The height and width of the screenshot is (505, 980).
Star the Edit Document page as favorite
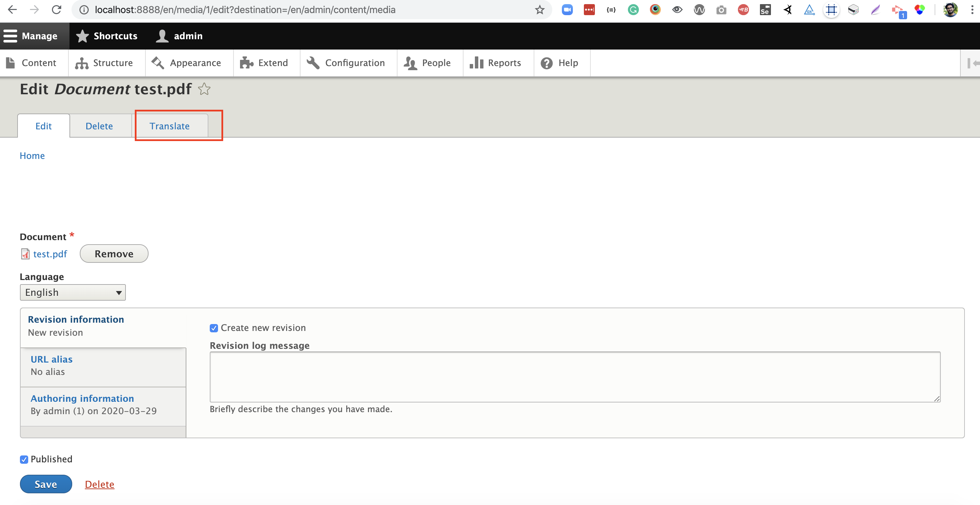[204, 89]
